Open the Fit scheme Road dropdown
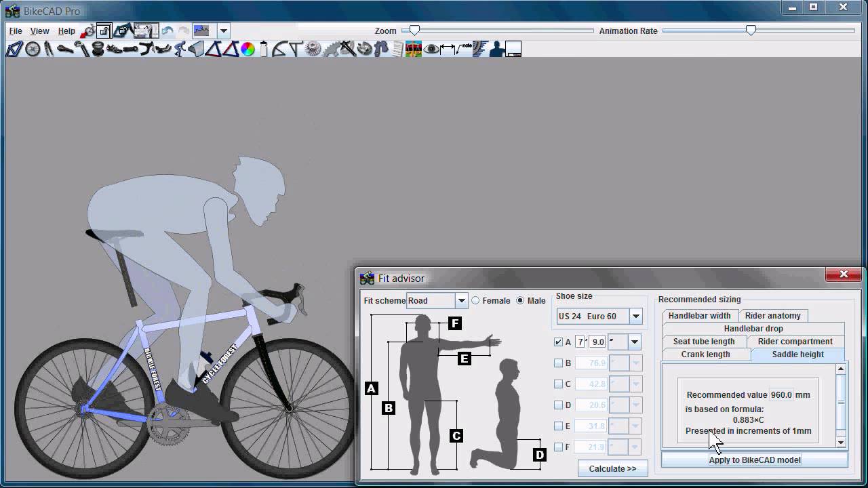The image size is (868, 488). [x=461, y=300]
